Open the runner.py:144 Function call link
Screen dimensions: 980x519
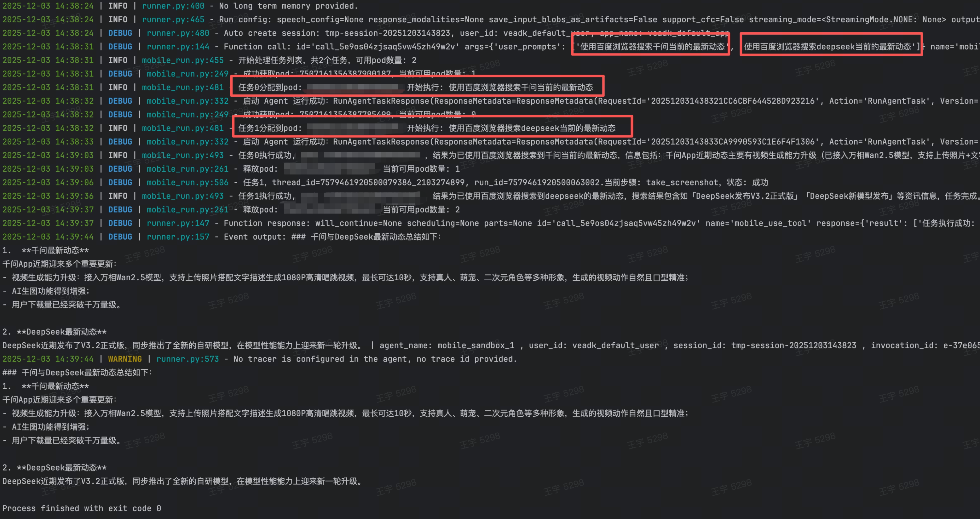click(178, 47)
